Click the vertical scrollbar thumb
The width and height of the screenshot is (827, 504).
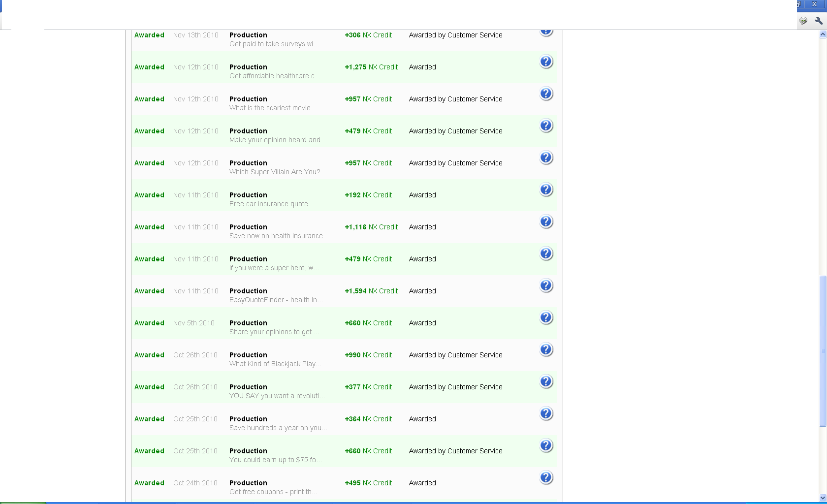823,351
